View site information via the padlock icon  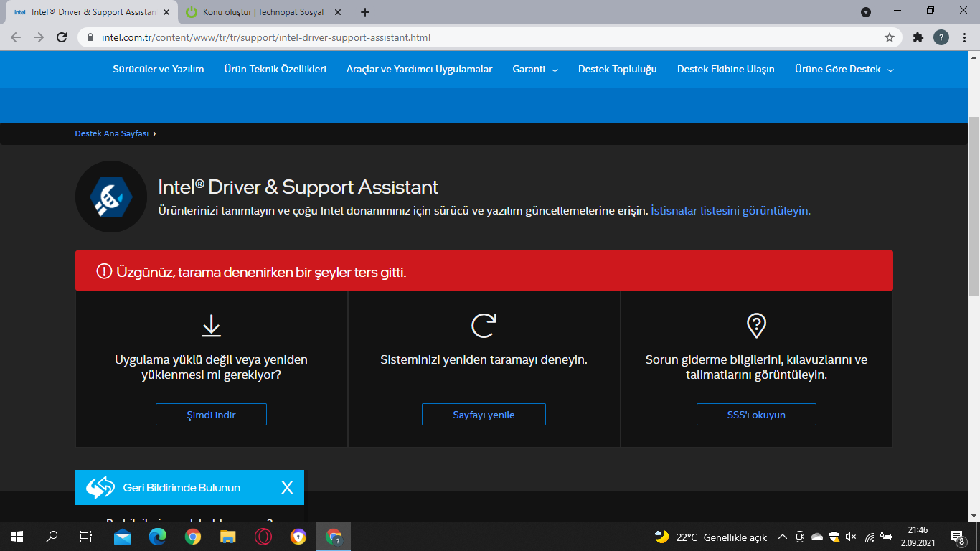pos(90,37)
